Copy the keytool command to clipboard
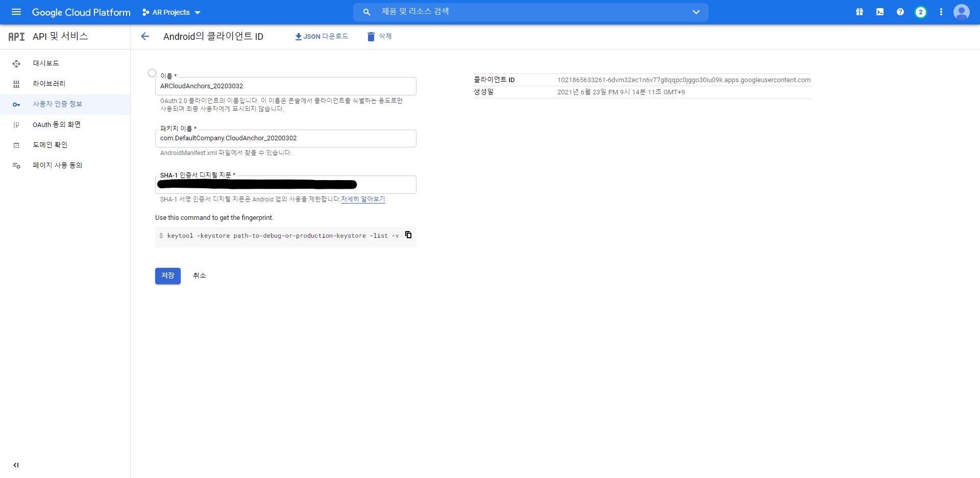 (408, 235)
